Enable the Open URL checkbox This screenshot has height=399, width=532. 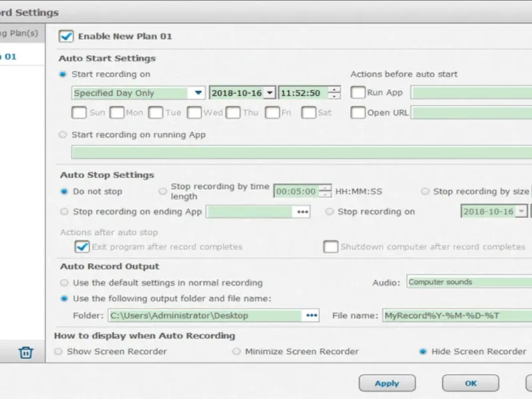358,112
